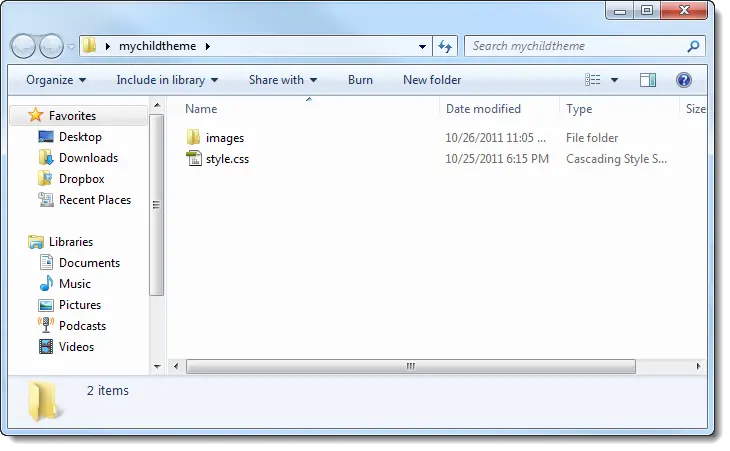Screen dimensions: 730x451
Task: Open the Documents library
Action: pyautogui.click(x=89, y=263)
